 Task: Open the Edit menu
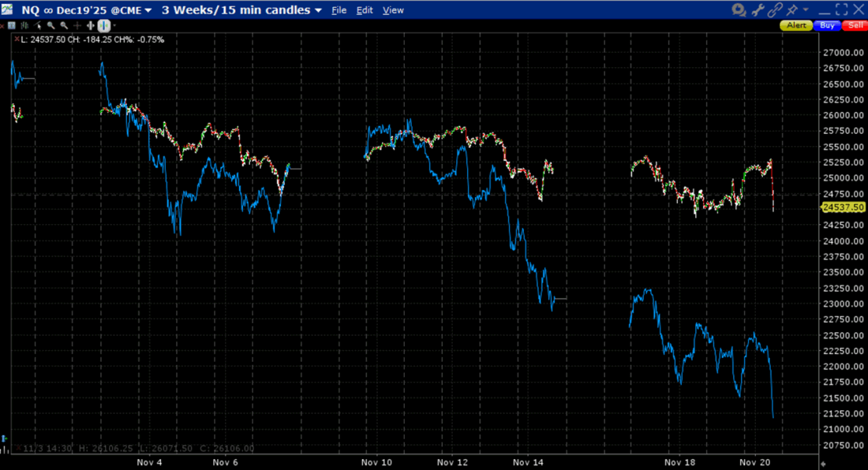point(365,10)
